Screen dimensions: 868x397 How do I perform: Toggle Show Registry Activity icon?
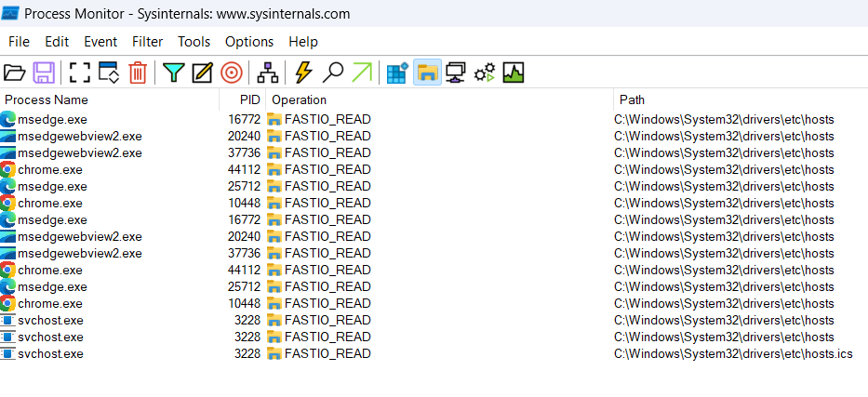point(397,73)
